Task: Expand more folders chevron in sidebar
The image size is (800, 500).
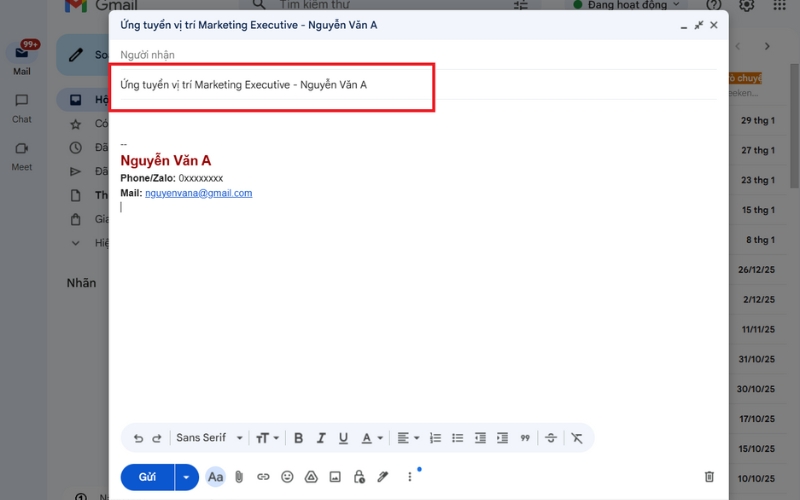Action: point(76,243)
